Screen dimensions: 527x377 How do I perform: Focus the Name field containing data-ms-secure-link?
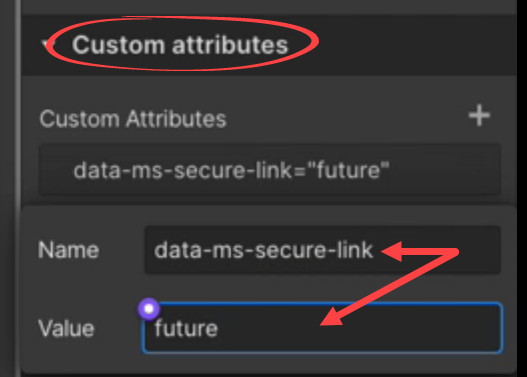(323, 250)
